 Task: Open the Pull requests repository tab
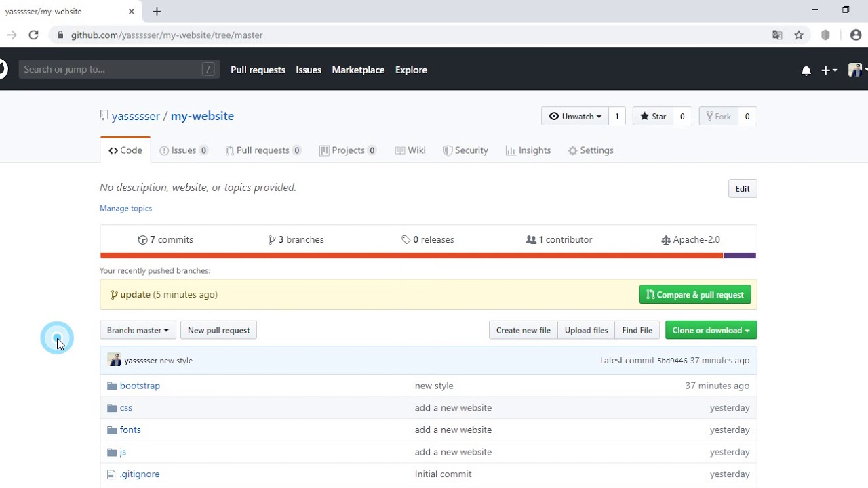click(263, 150)
